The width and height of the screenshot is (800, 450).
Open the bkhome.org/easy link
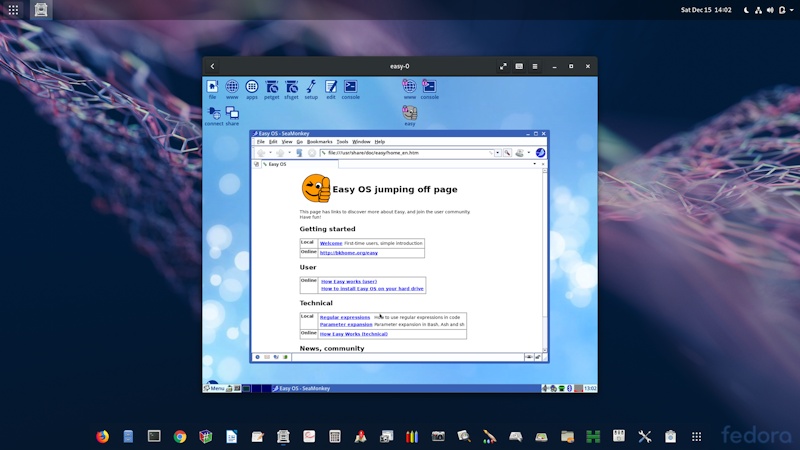(x=349, y=253)
